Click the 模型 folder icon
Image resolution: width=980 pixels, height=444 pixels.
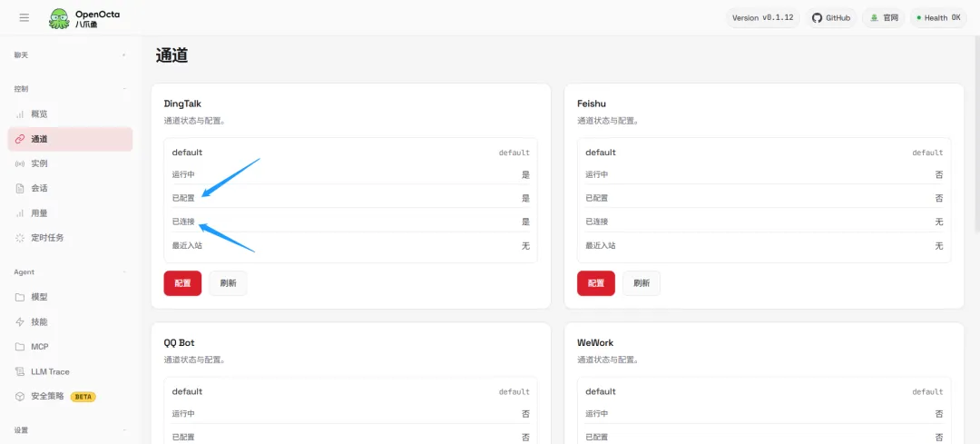pos(20,297)
